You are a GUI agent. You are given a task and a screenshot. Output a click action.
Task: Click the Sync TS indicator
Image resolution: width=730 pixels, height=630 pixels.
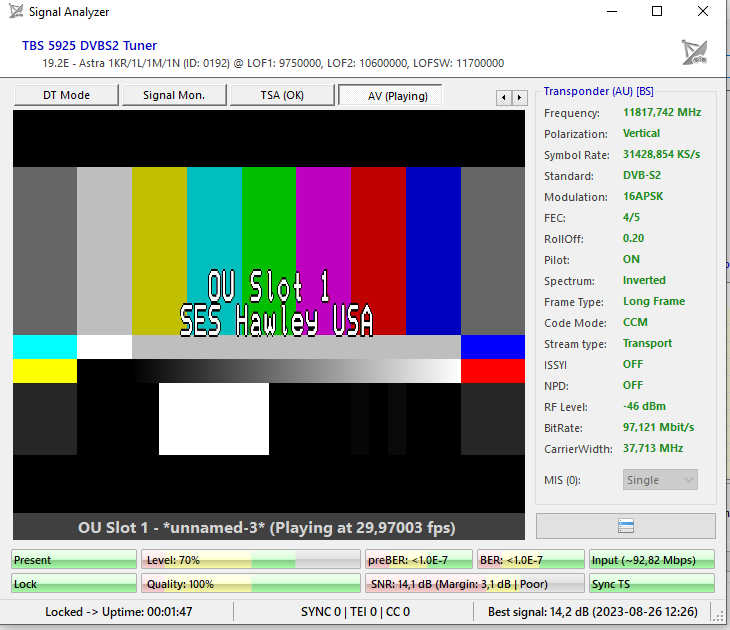click(x=652, y=584)
